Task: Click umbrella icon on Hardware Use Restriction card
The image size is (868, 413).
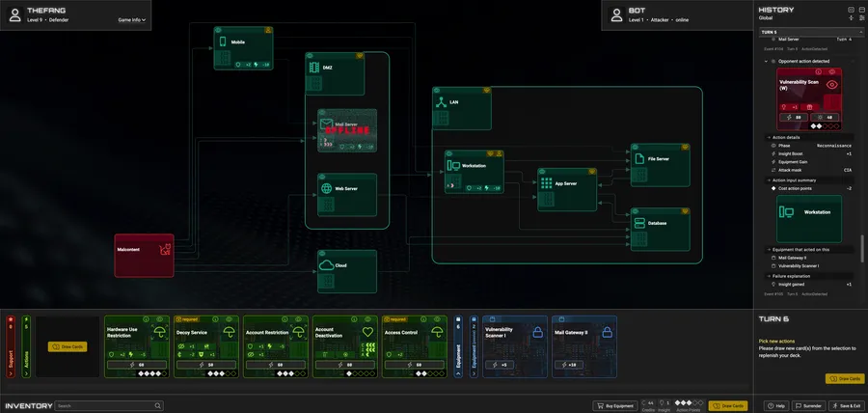Action: point(159,332)
